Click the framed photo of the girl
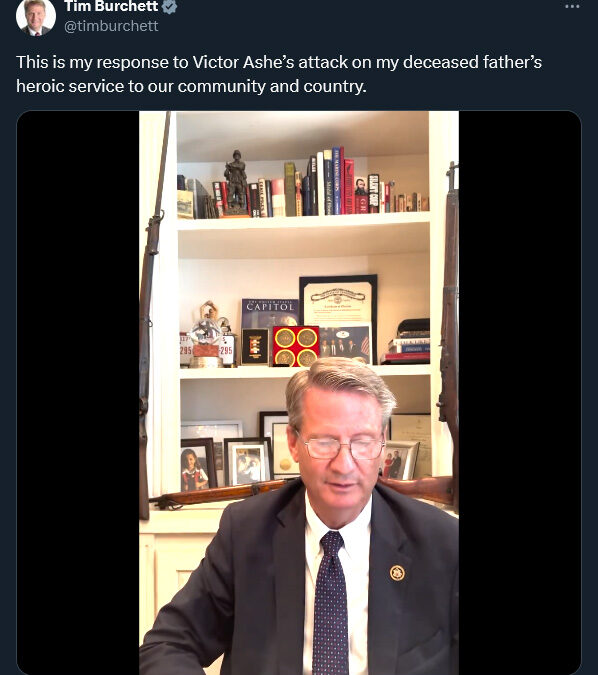Image resolution: width=598 pixels, height=675 pixels. (x=198, y=465)
